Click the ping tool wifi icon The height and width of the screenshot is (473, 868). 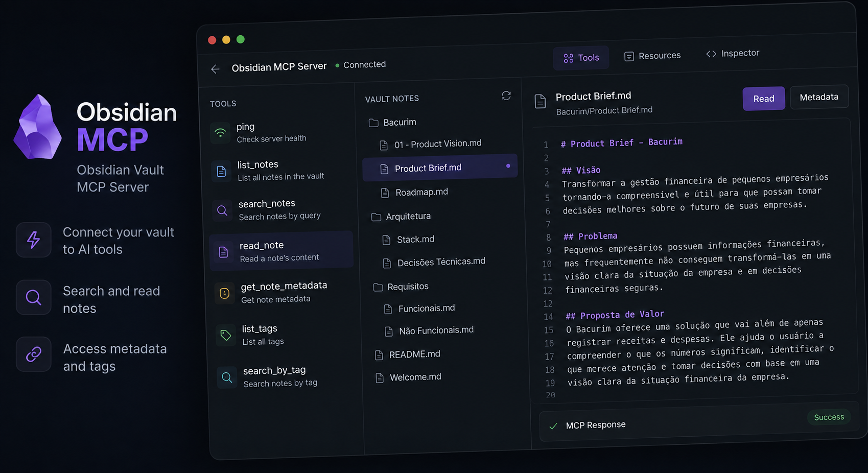click(220, 133)
